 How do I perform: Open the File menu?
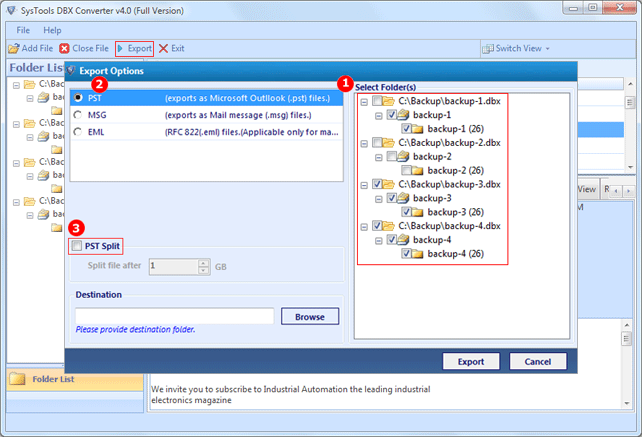(x=23, y=30)
